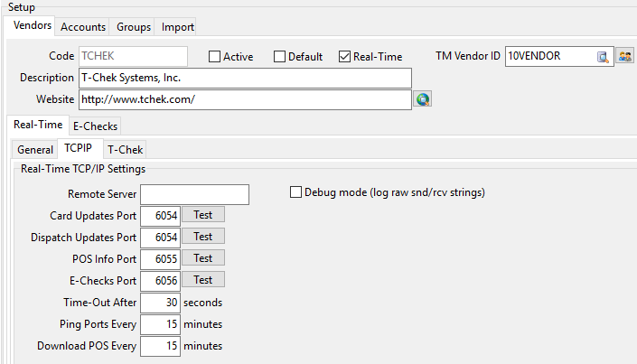Click the Remote Server input field
The image size is (637, 364).
coord(194,194)
